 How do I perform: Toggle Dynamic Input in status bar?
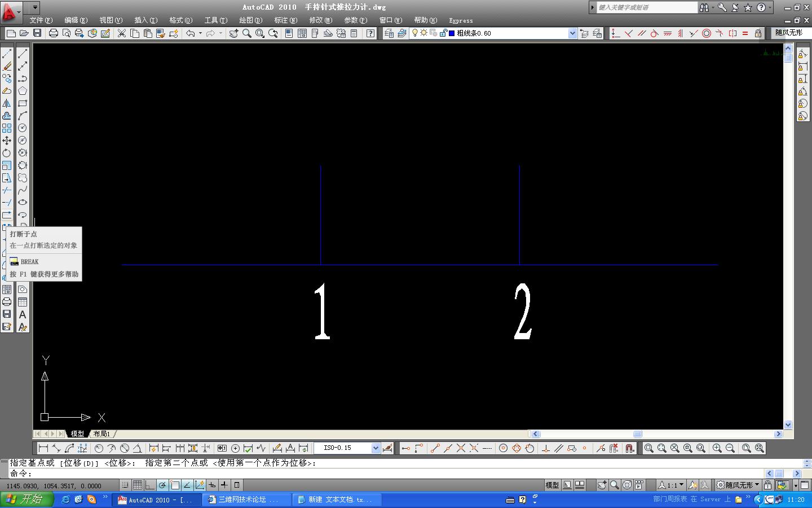coord(212,485)
